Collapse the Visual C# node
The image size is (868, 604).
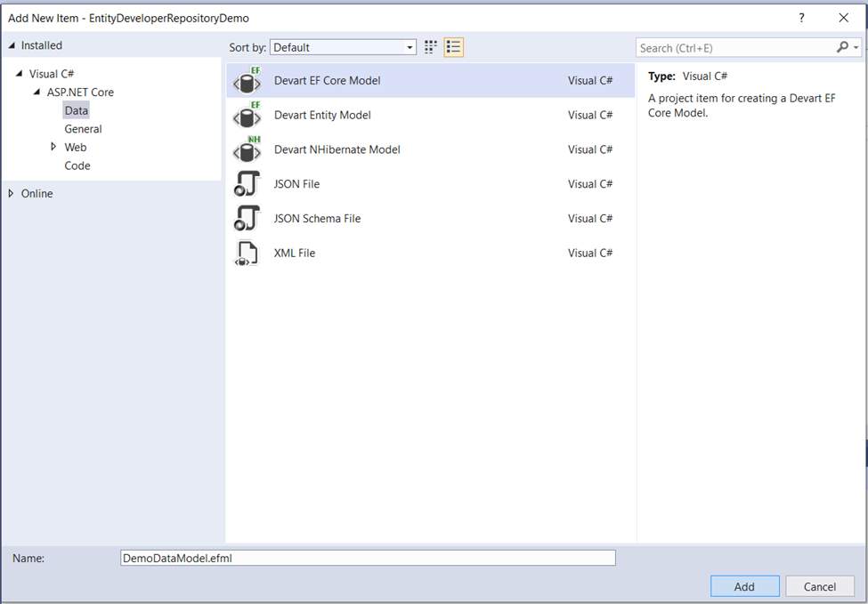(20, 74)
